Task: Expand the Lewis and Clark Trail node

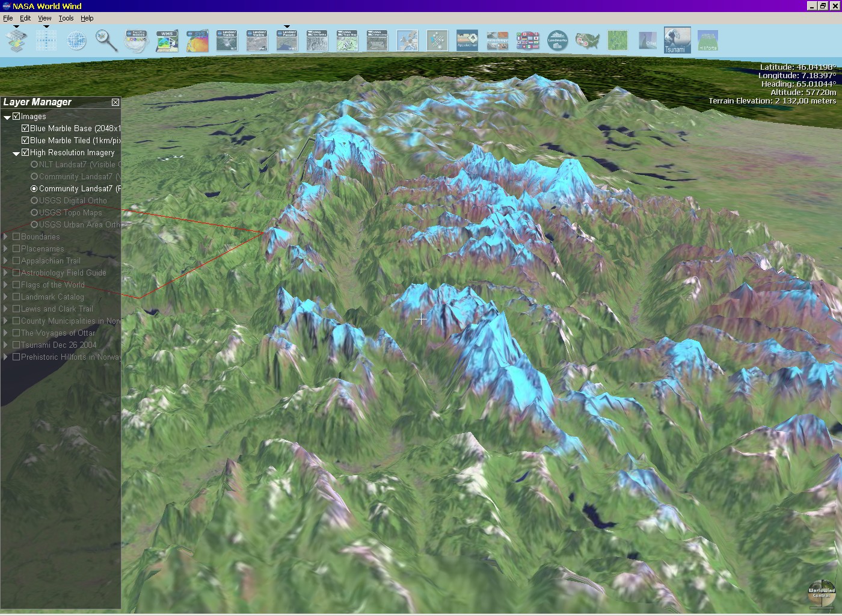Action: click(6, 309)
